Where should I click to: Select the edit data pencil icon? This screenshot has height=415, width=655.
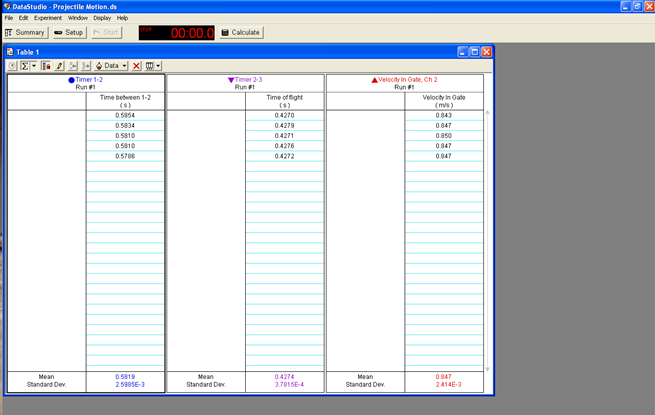tap(60, 66)
